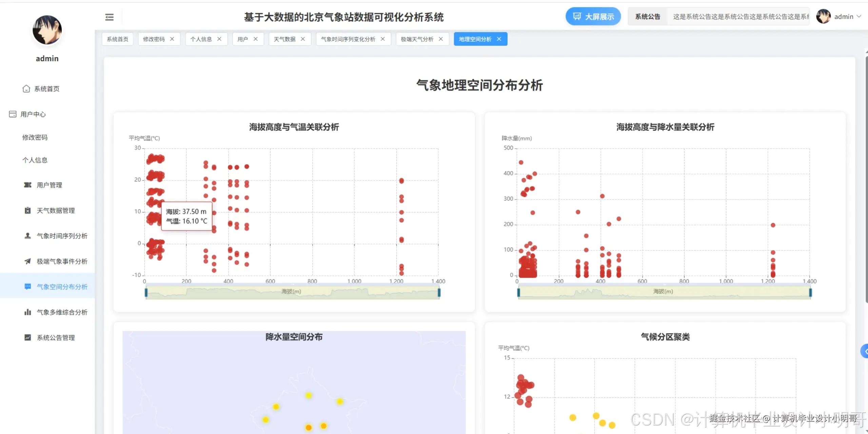Click the 系统公告管理 chart icon
The width and height of the screenshot is (868, 434).
pos(28,337)
